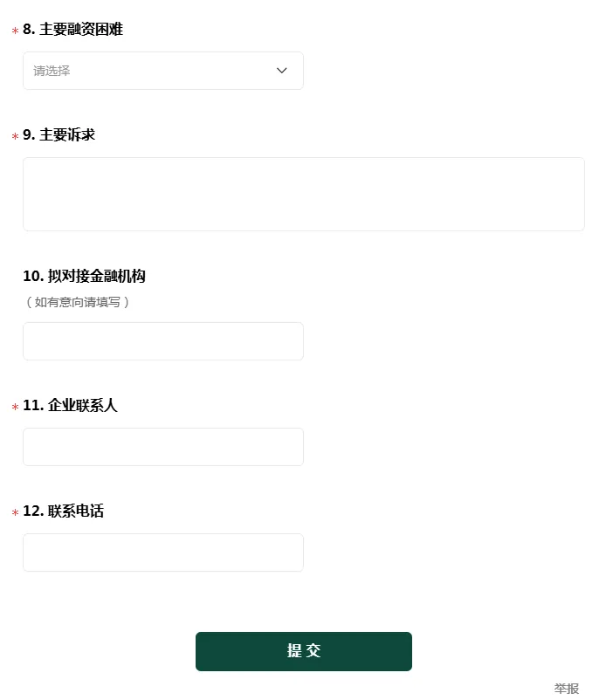Click the required asterisk beside 企业联系人

tap(15, 408)
